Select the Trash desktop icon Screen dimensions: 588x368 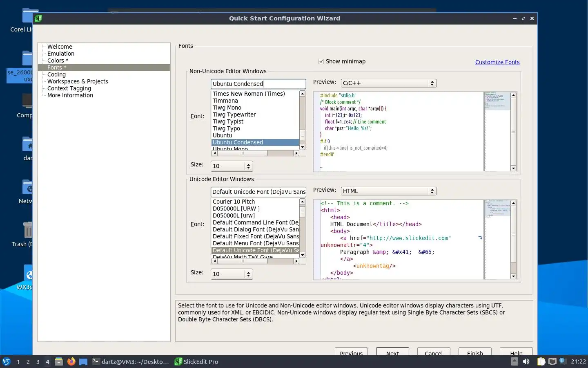click(27, 230)
